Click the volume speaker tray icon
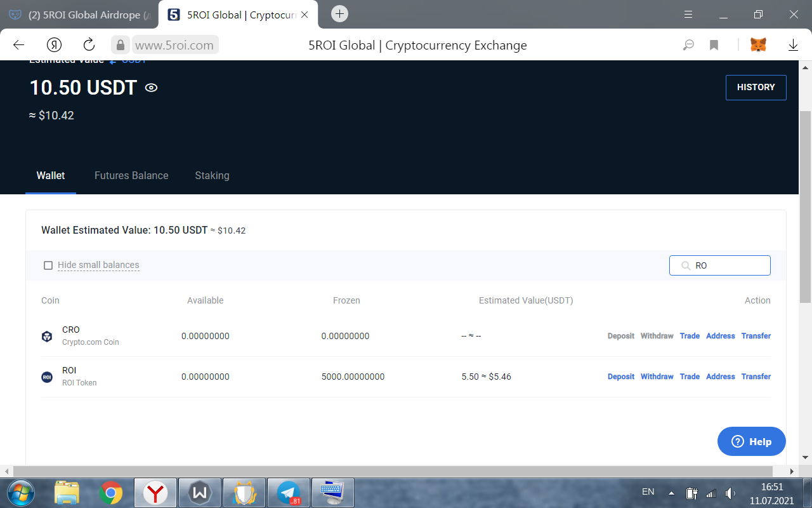Screen dimensions: 812x508 pyautogui.click(x=730, y=493)
